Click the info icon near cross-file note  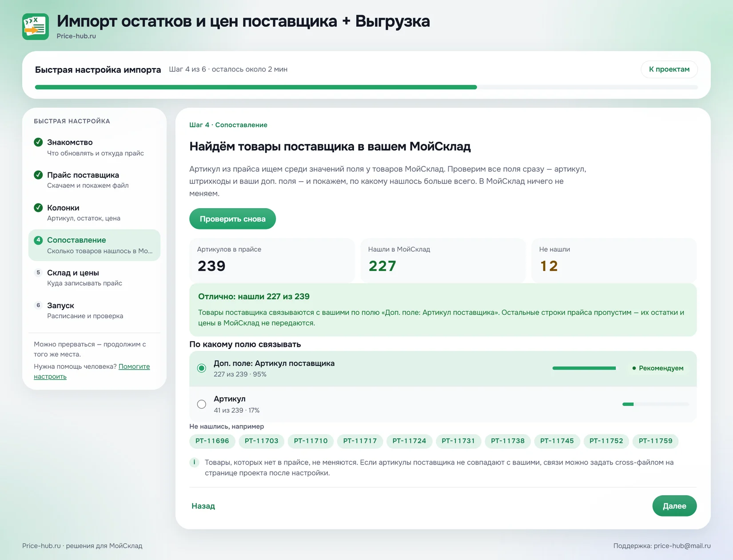(x=194, y=462)
